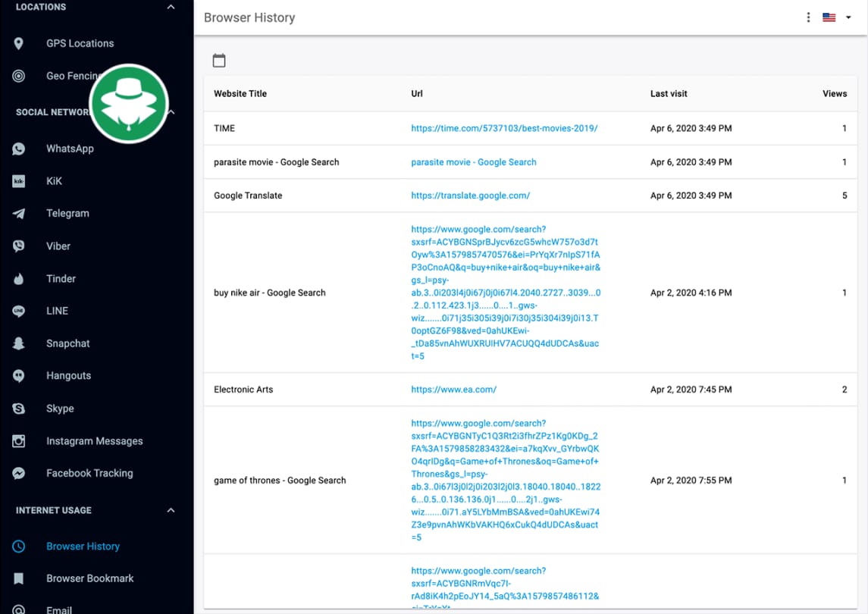The image size is (868, 614).
Task: Collapse the SOCIAL NETWORKS section
Action: pos(171,111)
